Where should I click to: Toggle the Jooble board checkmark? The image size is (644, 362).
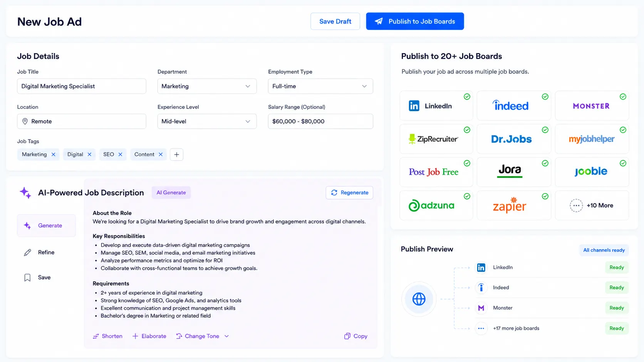(x=623, y=163)
